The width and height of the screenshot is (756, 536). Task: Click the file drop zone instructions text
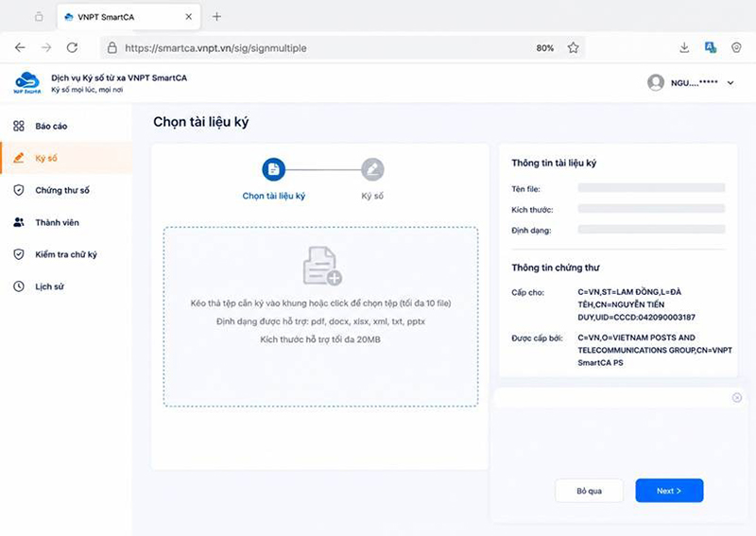pyautogui.click(x=320, y=303)
